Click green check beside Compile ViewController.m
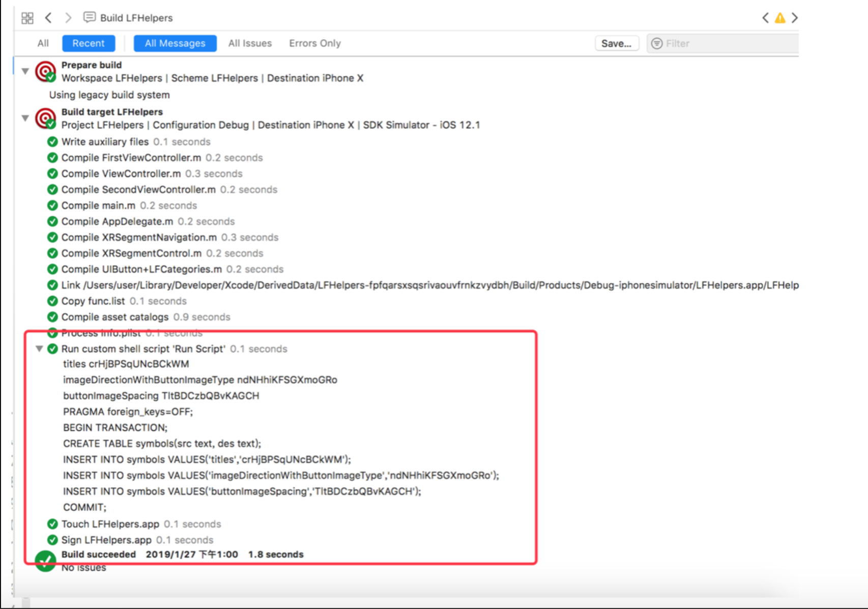868x609 pixels. 52,174
